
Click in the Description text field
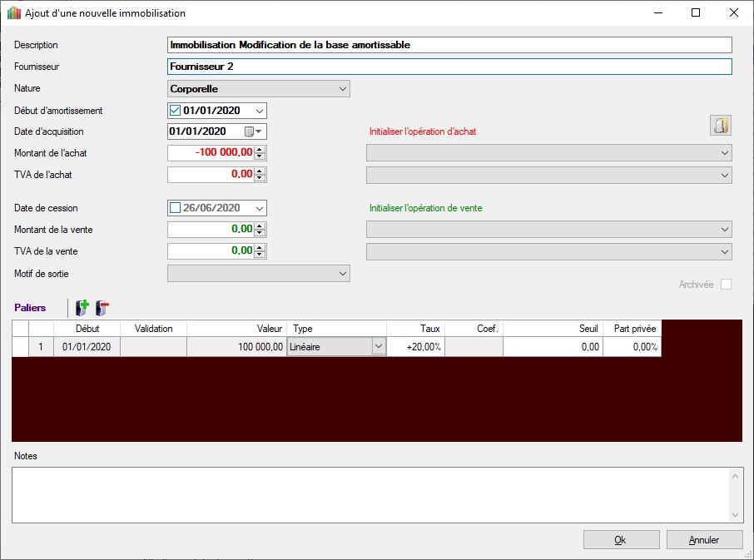tap(449, 45)
